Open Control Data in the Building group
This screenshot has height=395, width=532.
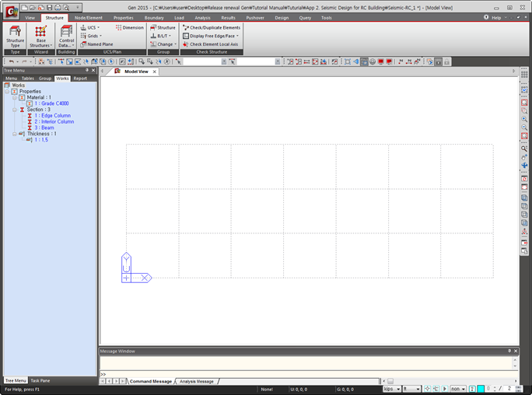click(x=66, y=33)
